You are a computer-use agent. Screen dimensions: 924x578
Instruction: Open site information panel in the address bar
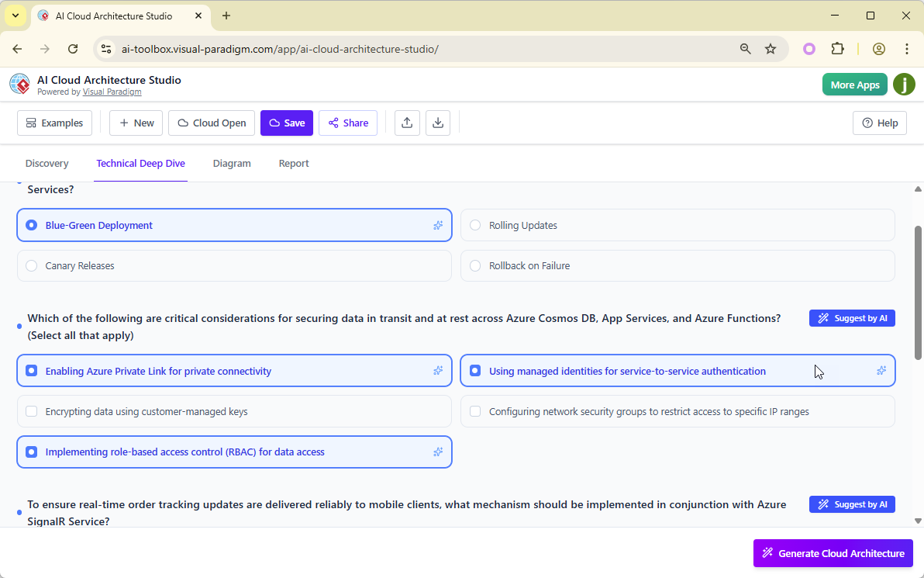click(x=105, y=48)
